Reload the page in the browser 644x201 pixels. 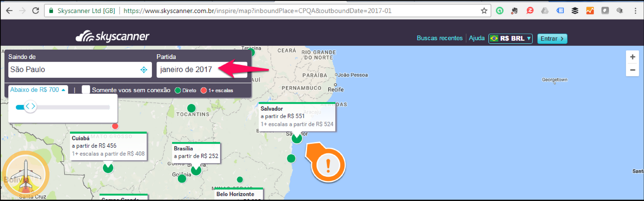[36, 11]
